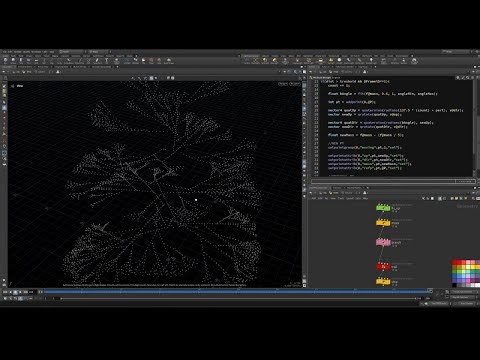Select the Sphere shelf tool
Image resolution: width=480 pixels, height=360 pixels.
(13, 61)
